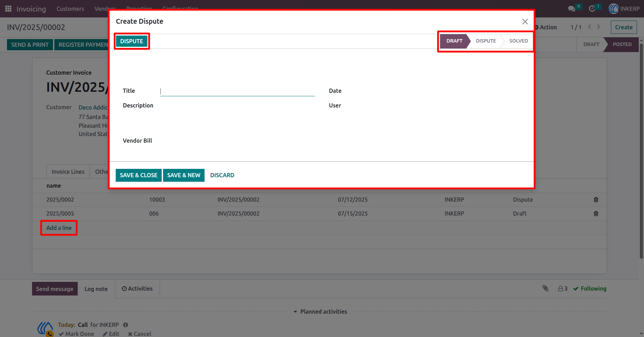Open the Activities tab
Viewport: 644px width, 337px height.
point(137,289)
